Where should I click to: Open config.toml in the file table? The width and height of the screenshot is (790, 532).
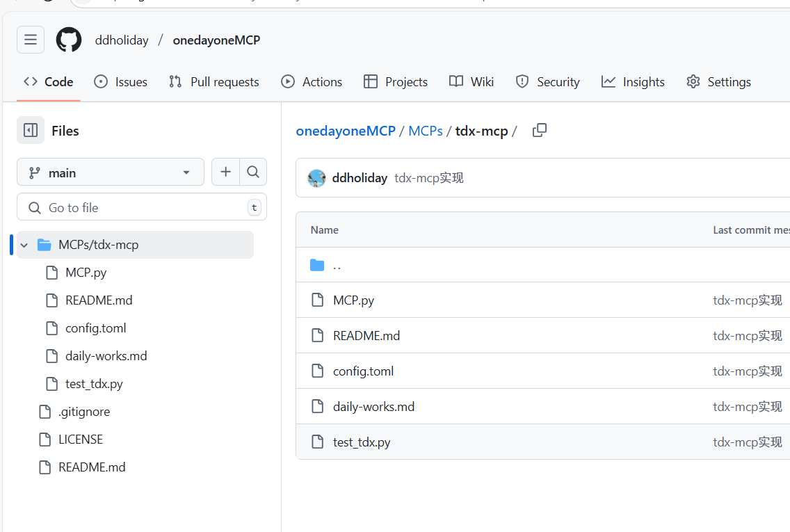tap(363, 371)
